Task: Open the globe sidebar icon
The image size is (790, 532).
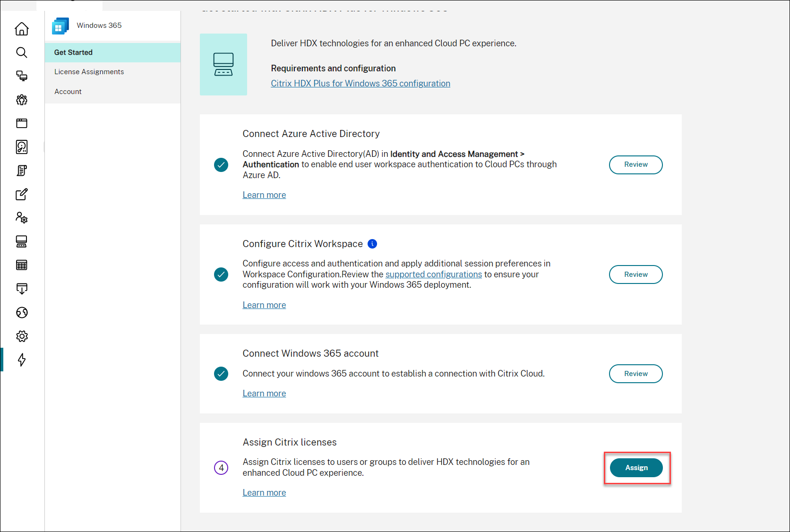Action: click(x=22, y=312)
